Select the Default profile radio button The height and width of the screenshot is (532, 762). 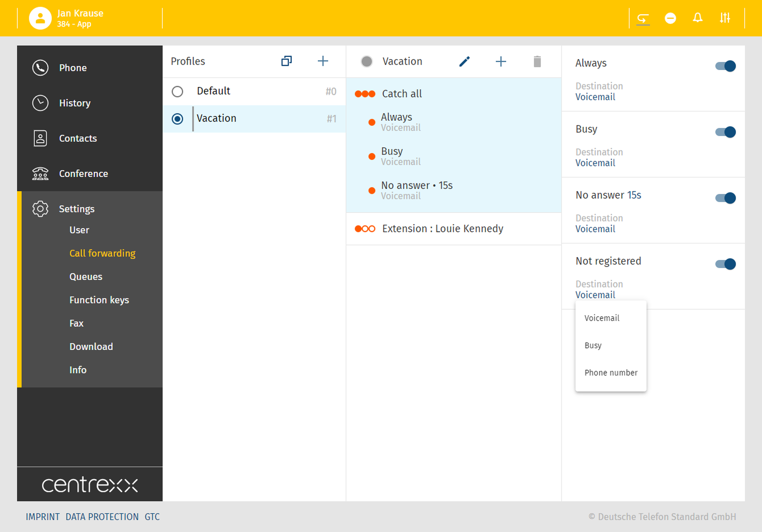tap(178, 91)
